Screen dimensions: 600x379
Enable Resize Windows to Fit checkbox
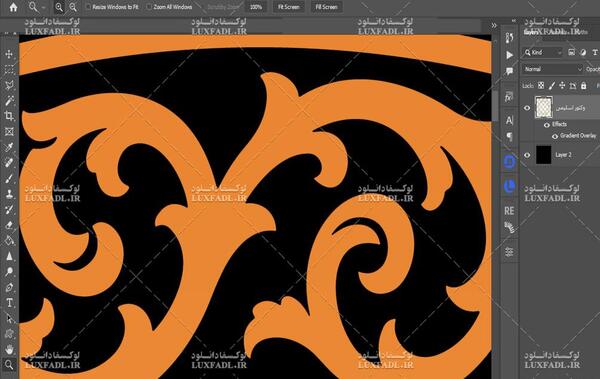[x=88, y=7]
